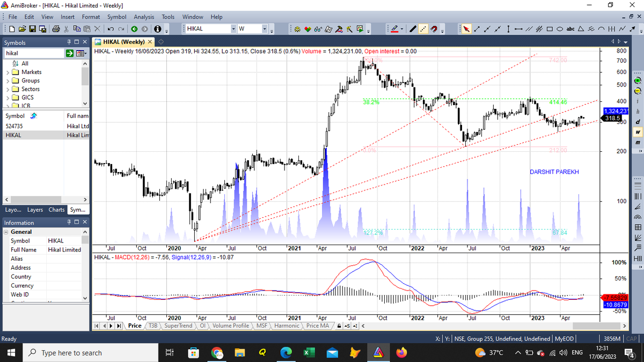Open a file with the folder icon
Image resolution: width=644 pixels, height=362 pixels.
click(22, 29)
